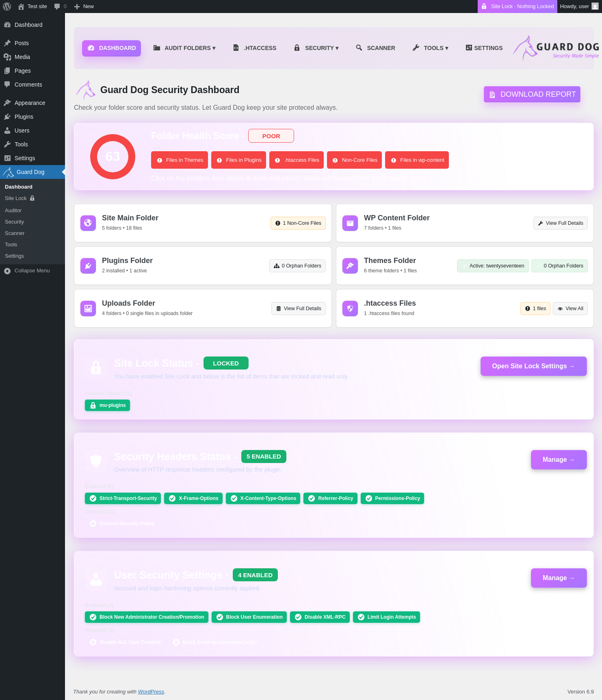Click the Tools wrench icon in the main sidebar

(x=7, y=144)
